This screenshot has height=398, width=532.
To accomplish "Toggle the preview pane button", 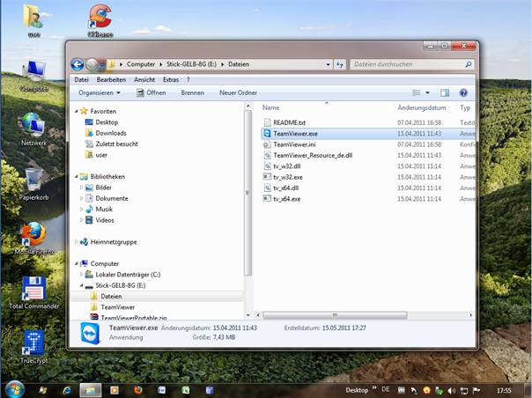I will click(x=445, y=92).
